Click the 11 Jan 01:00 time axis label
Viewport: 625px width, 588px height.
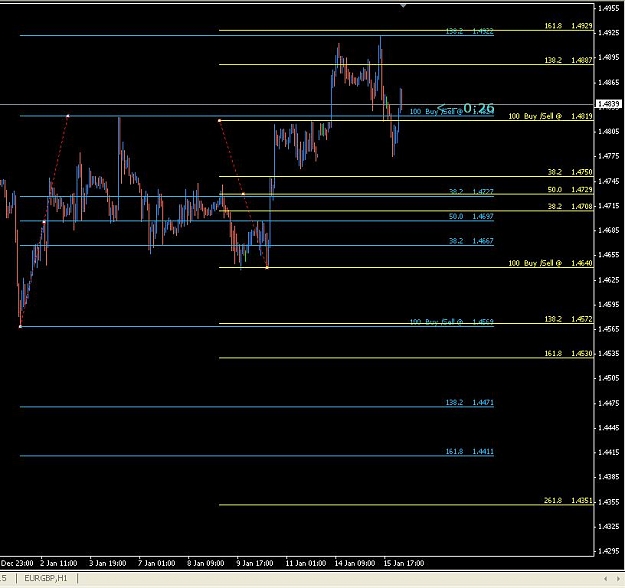306,563
